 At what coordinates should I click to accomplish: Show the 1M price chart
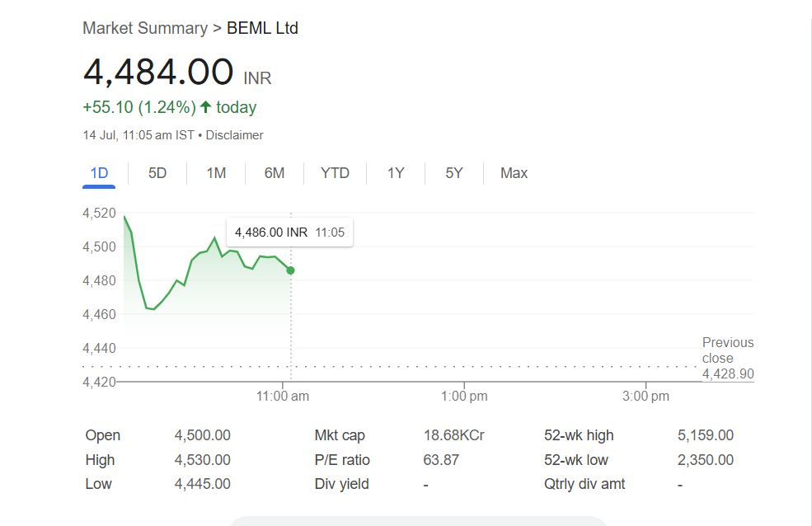point(216,173)
